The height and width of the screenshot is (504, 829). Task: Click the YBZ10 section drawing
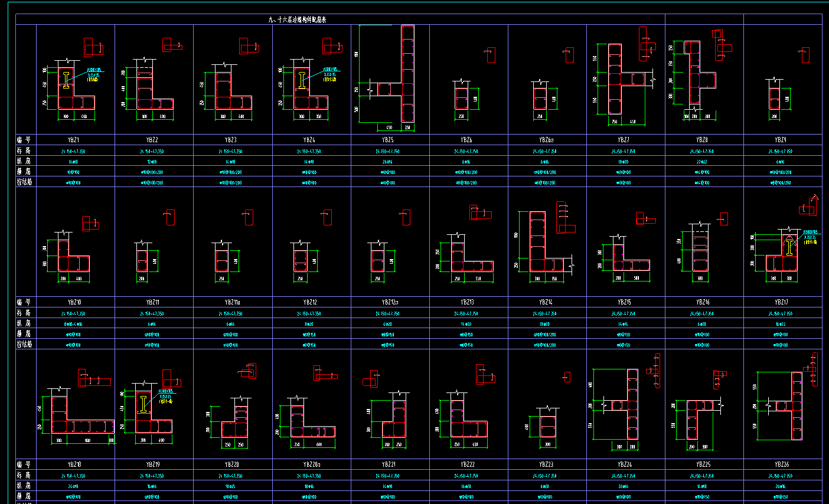[73, 255]
